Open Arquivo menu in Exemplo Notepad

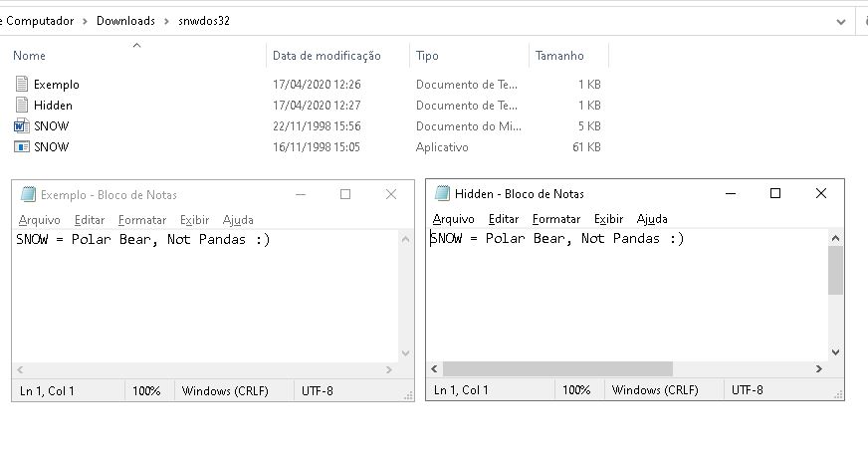39,220
